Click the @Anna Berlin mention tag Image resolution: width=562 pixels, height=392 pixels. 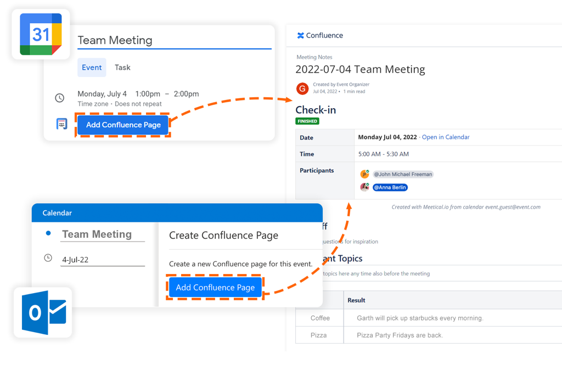click(x=390, y=187)
